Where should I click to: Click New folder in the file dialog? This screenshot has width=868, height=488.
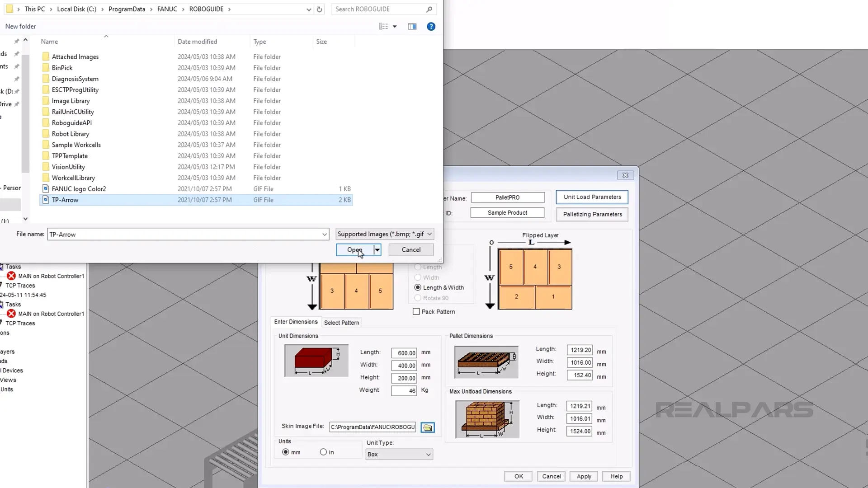point(20,27)
